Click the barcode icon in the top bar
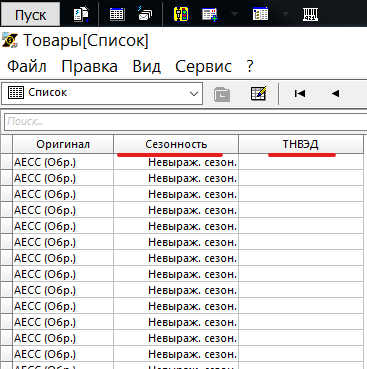Image resolution: width=367 pixels, height=369 pixels. [x=310, y=14]
